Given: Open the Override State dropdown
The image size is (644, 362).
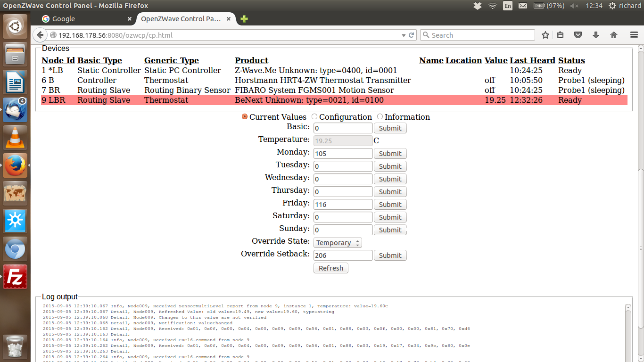Looking at the screenshot, I should 338,243.
